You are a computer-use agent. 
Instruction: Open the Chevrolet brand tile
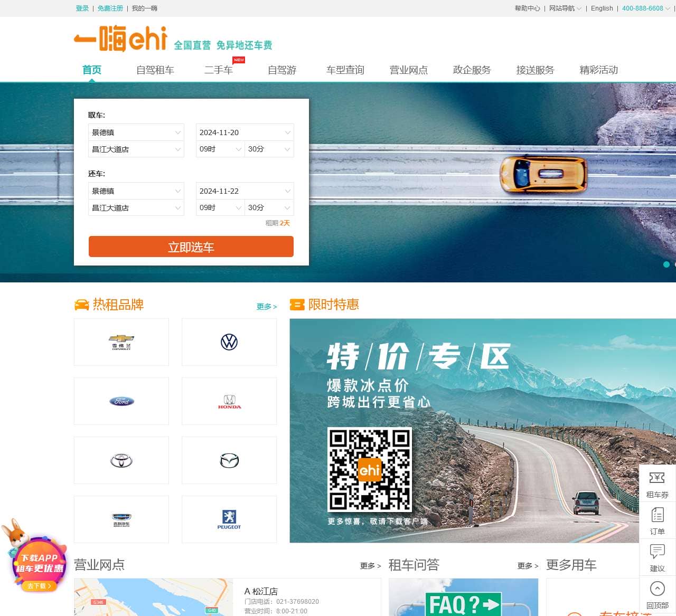pos(121,342)
